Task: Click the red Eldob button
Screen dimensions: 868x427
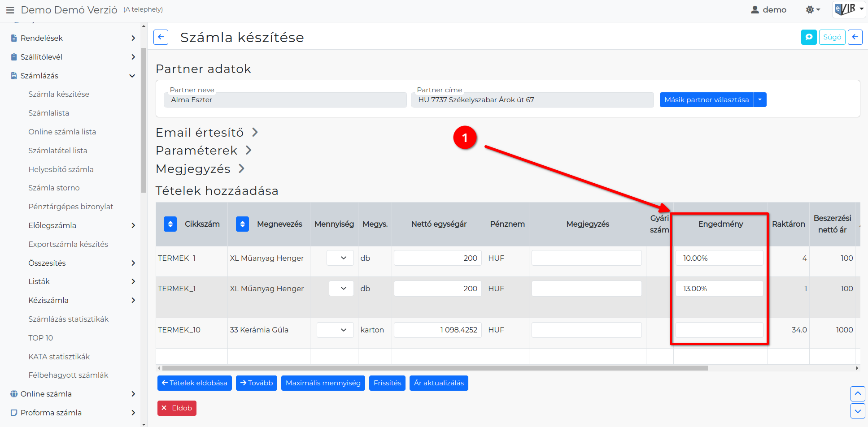Action: point(177,408)
